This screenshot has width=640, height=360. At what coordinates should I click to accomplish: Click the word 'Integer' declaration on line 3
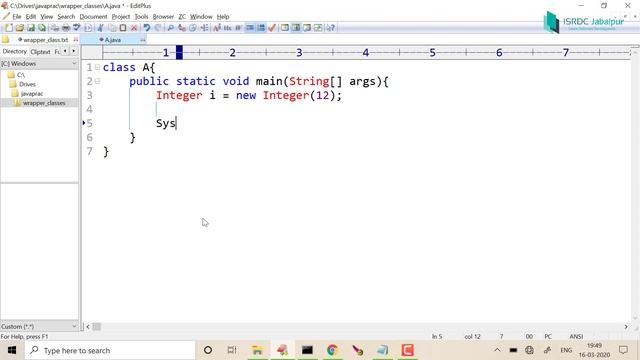[179, 96]
